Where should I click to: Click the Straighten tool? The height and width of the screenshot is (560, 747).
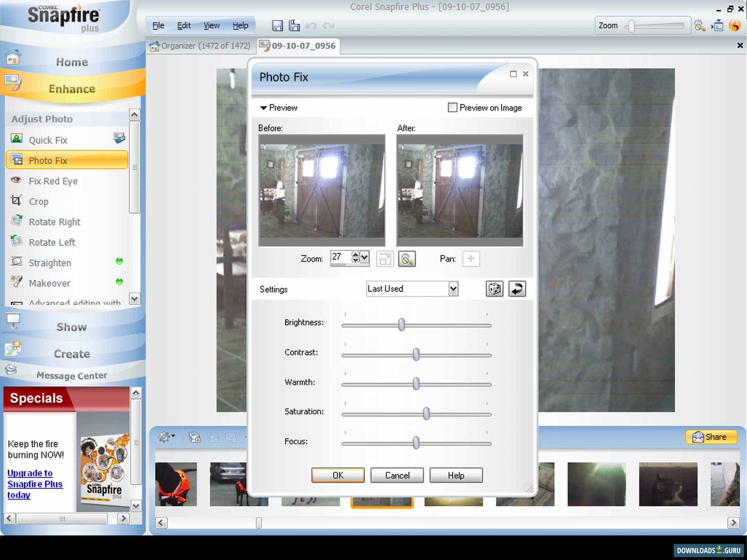click(x=50, y=262)
